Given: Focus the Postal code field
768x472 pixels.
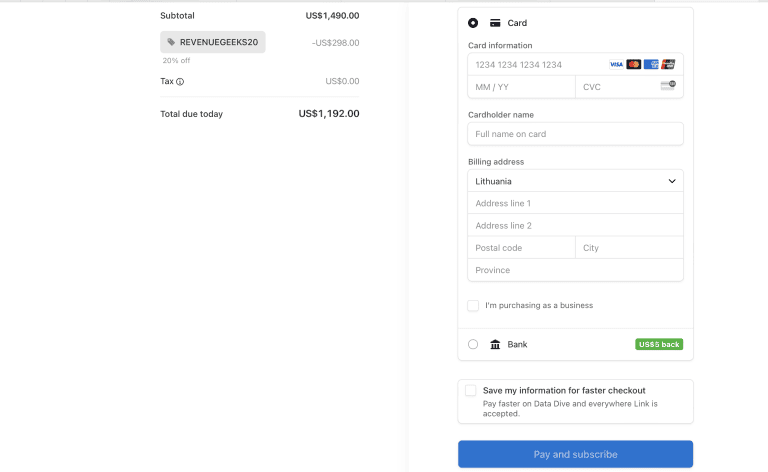Looking at the screenshot, I should pyautogui.click(x=521, y=248).
